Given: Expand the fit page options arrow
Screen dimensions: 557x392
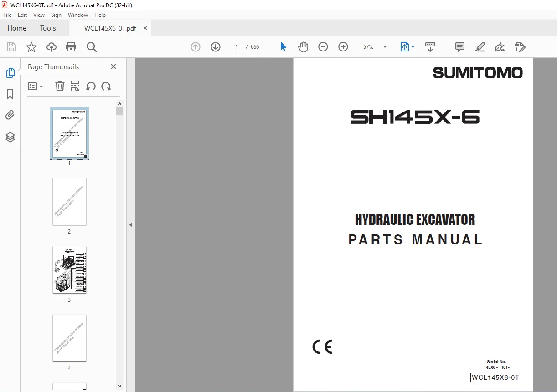Looking at the screenshot, I should (413, 47).
